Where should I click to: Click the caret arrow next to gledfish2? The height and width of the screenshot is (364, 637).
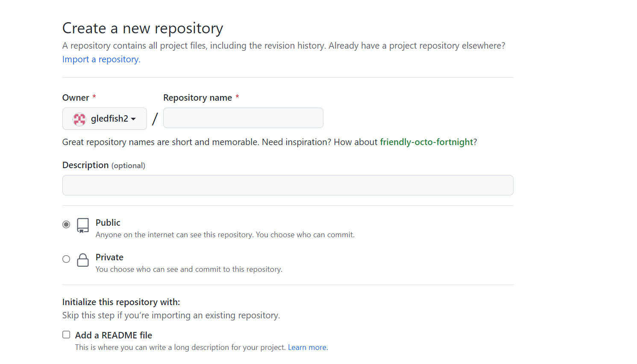133,119
